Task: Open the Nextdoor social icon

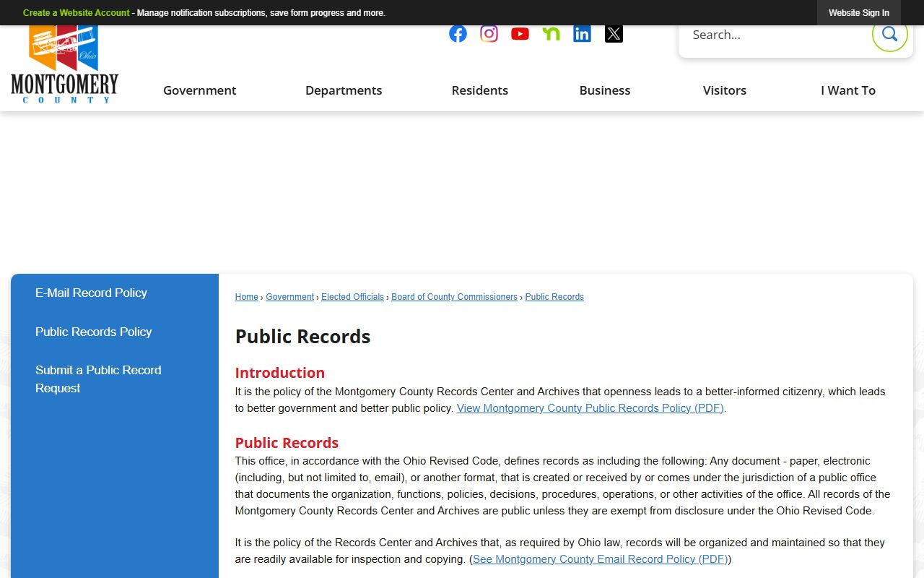Action: (x=551, y=34)
